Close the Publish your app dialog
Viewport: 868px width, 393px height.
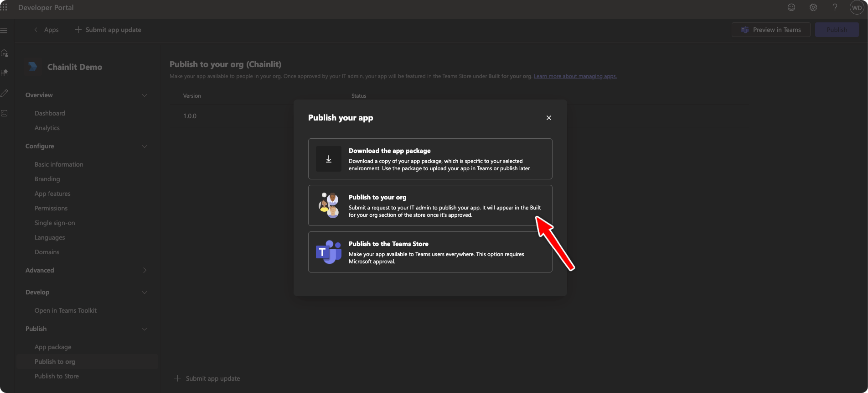(549, 118)
